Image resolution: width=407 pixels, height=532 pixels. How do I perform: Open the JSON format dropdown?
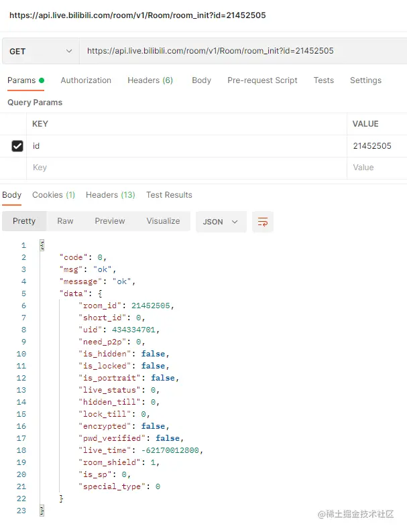pyautogui.click(x=221, y=222)
